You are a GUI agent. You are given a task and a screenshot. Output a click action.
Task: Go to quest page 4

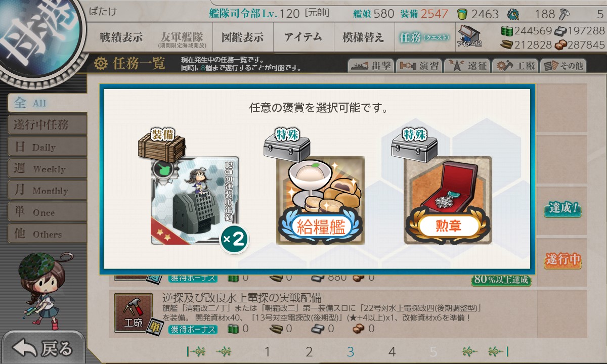click(392, 352)
